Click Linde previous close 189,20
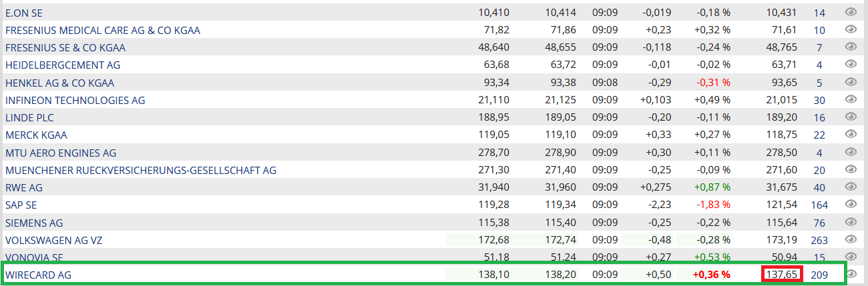868x286 pixels. (782, 117)
